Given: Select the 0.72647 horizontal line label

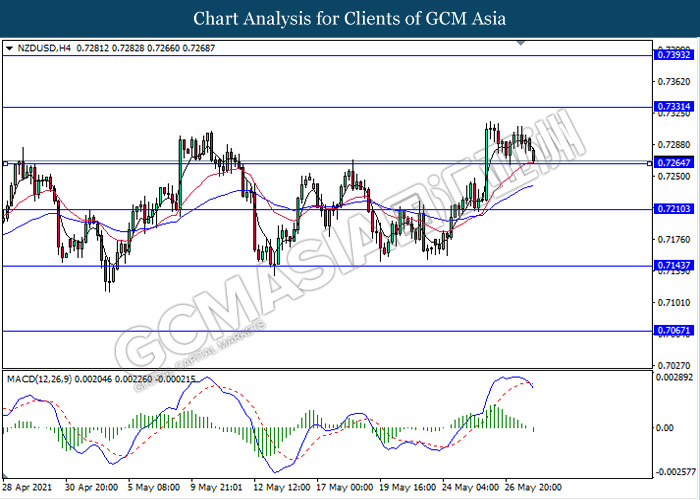Looking at the screenshot, I should click(x=674, y=163).
